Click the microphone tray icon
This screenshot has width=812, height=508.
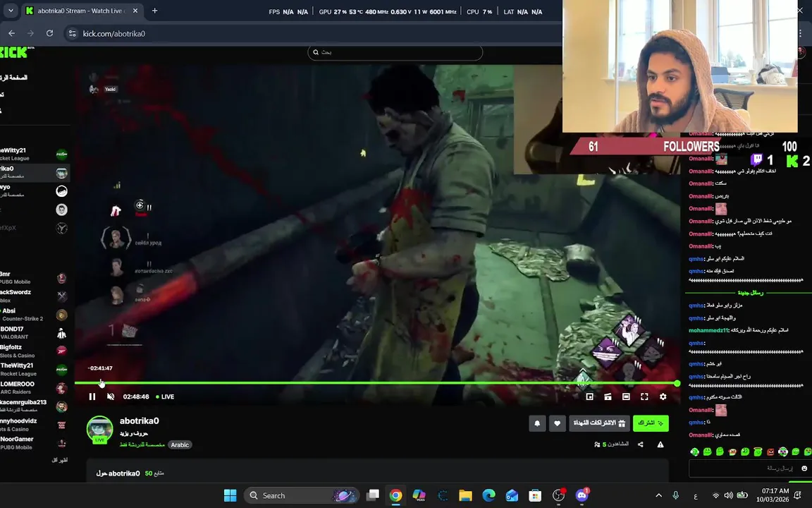[676, 495]
